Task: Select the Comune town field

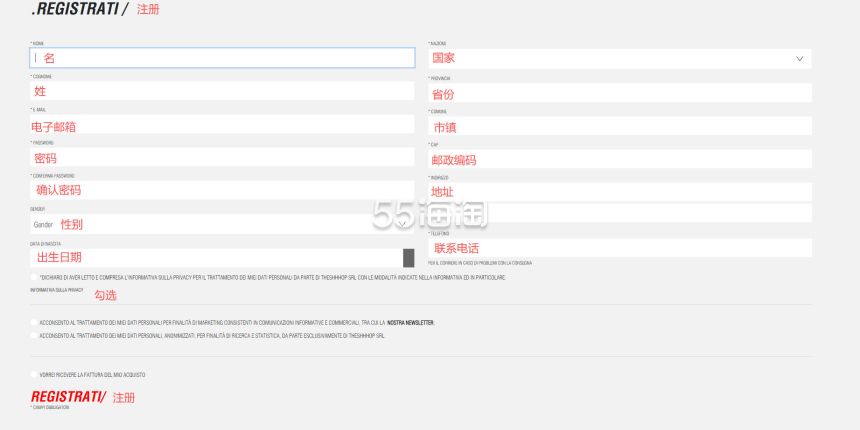Action: [x=620, y=127]
